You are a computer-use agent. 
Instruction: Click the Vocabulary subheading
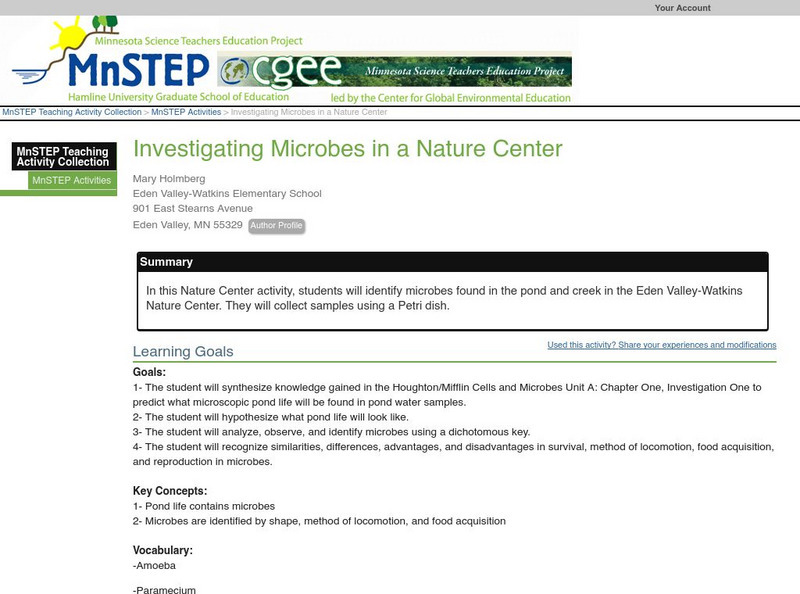162,550
